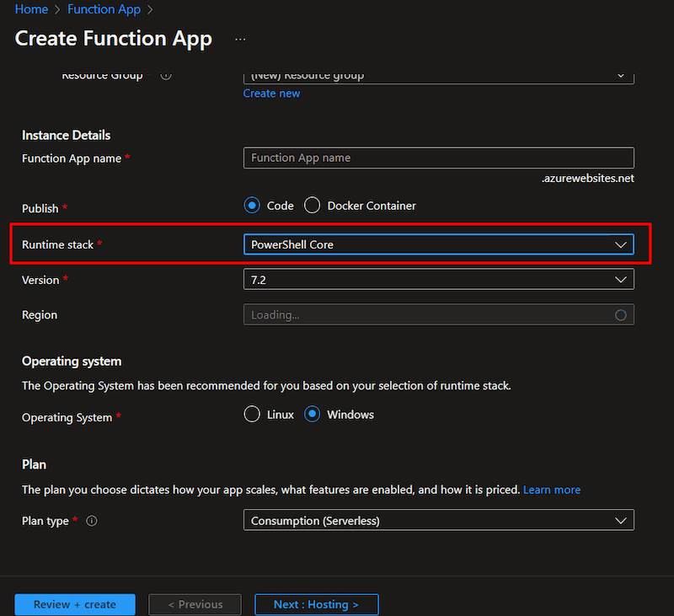Click the Review + create button
The height and width of the screenshot is (616, 674).
[x=74, y=604]
